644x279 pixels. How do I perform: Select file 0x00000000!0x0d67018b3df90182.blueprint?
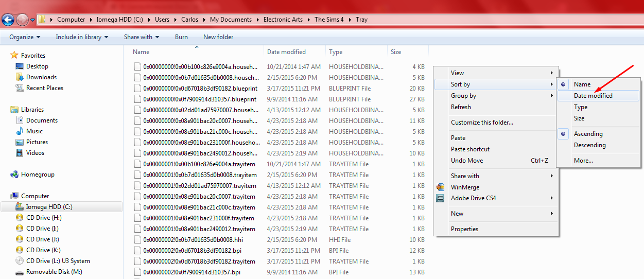point(200,89)
